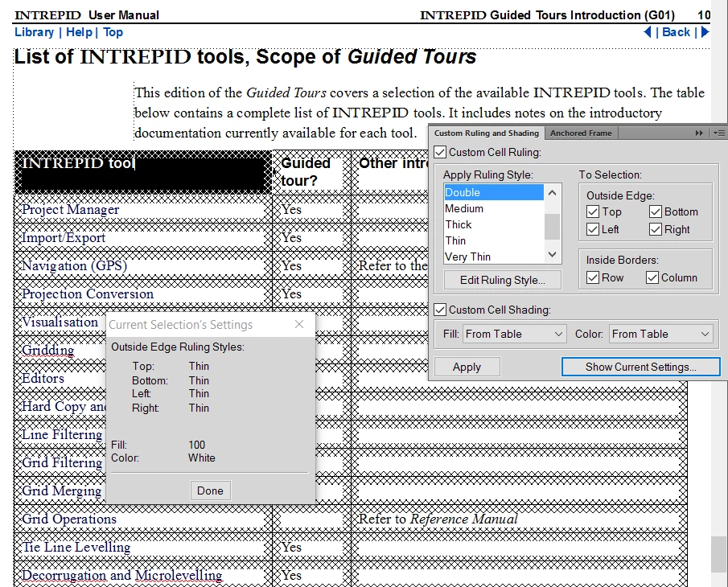Open the Fill dropdown
This screenshot has width=728, height=587.
point(515,334)
